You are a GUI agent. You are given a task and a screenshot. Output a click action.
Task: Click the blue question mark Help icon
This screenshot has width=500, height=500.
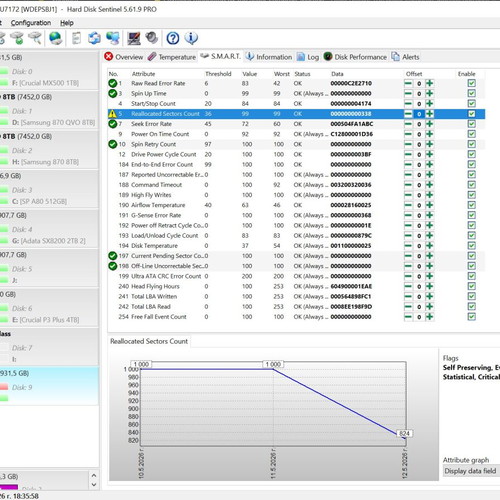[x=173, y=38]
